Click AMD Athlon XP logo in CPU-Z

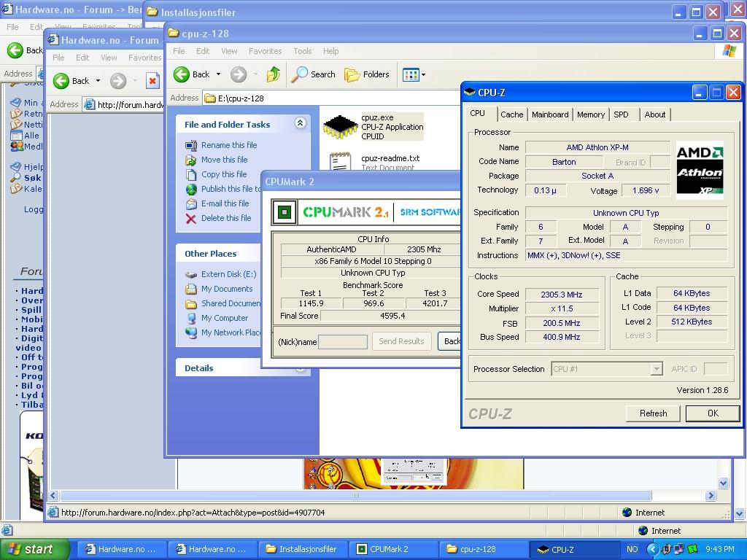pos(700,170)
